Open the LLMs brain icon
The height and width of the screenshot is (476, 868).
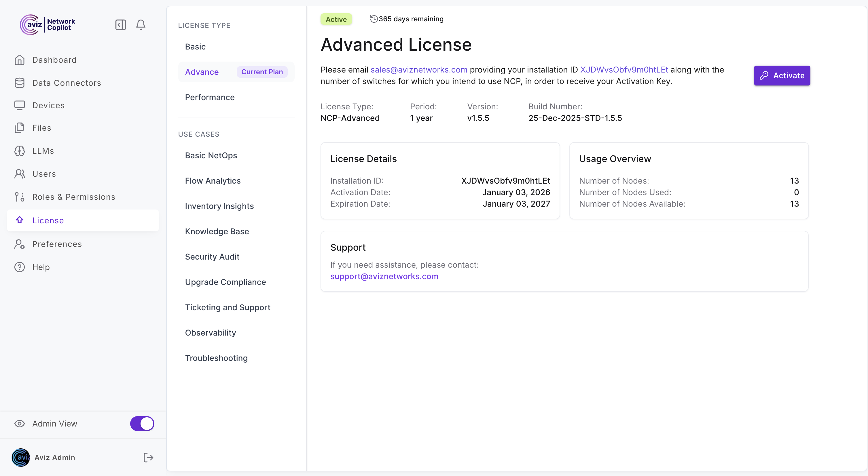click(x=20, y=151)
